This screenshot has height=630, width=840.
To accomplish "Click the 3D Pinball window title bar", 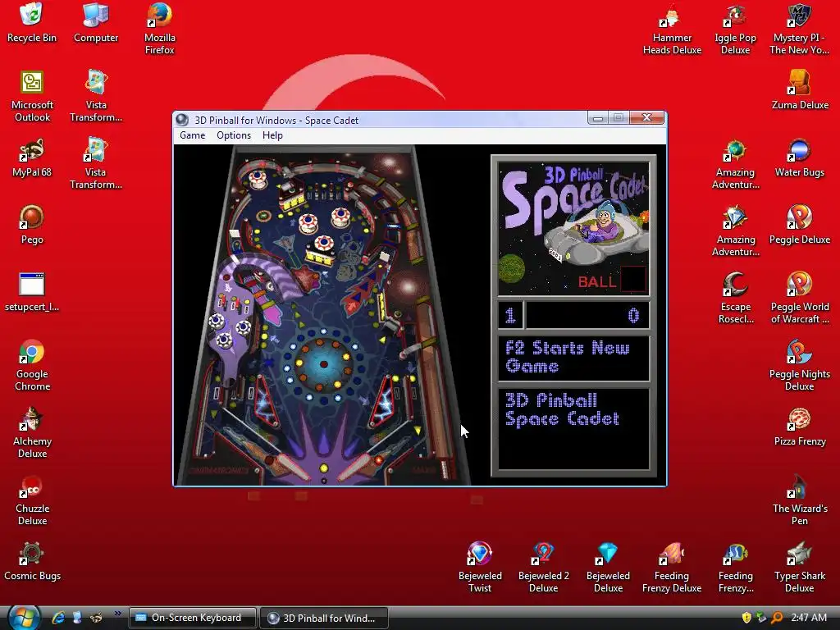I will point(381,120).
